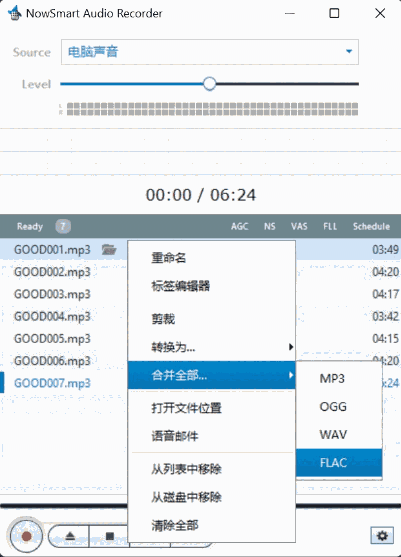401x557 pixels.
Task: Select GOOD006.mp3 in the list
Action: [x=52, y=361]
